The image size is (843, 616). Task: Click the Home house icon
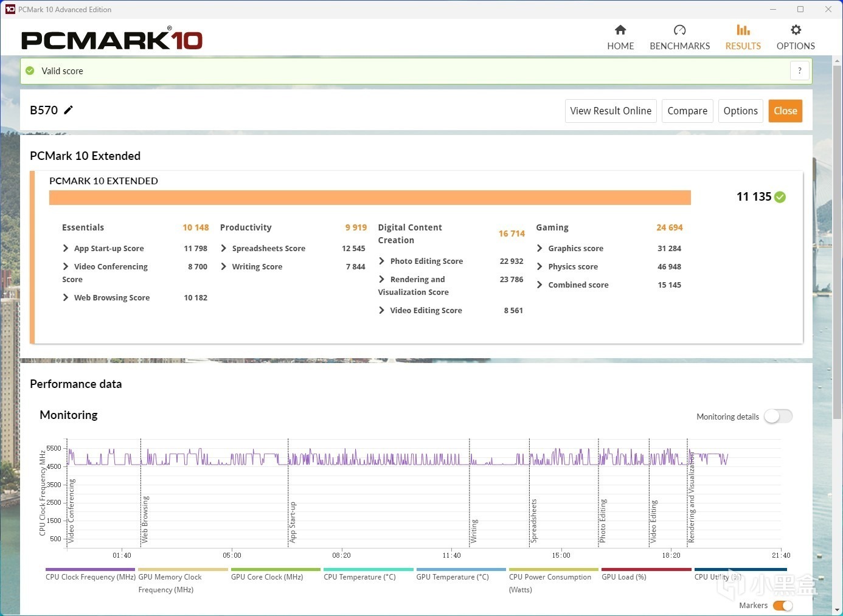click(620, 30)
